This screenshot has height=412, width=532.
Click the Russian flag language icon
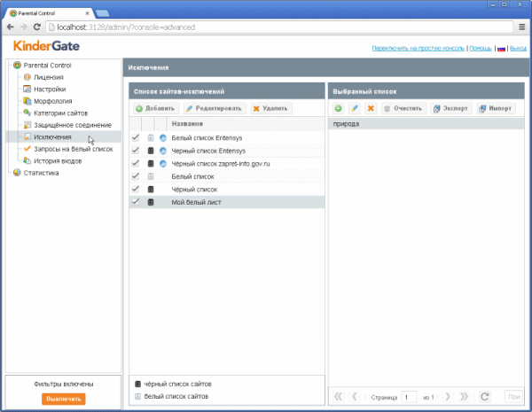click(x=500, y=48)
